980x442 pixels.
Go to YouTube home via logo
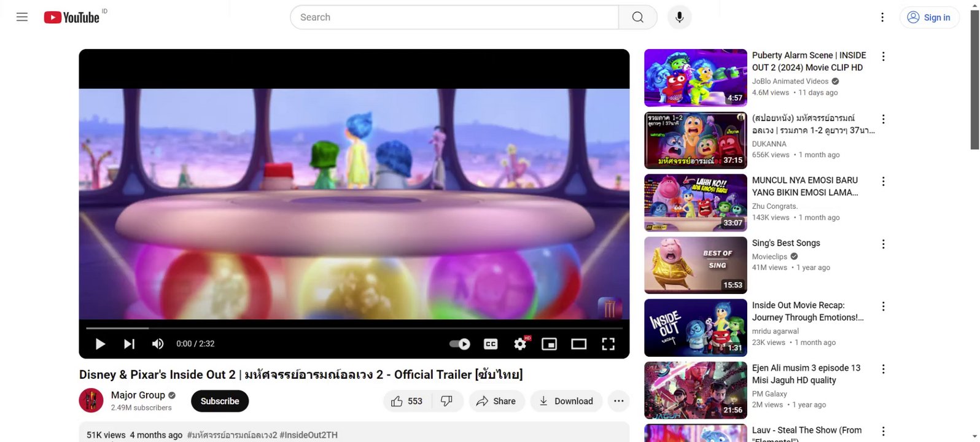click(x=72, y=17)
